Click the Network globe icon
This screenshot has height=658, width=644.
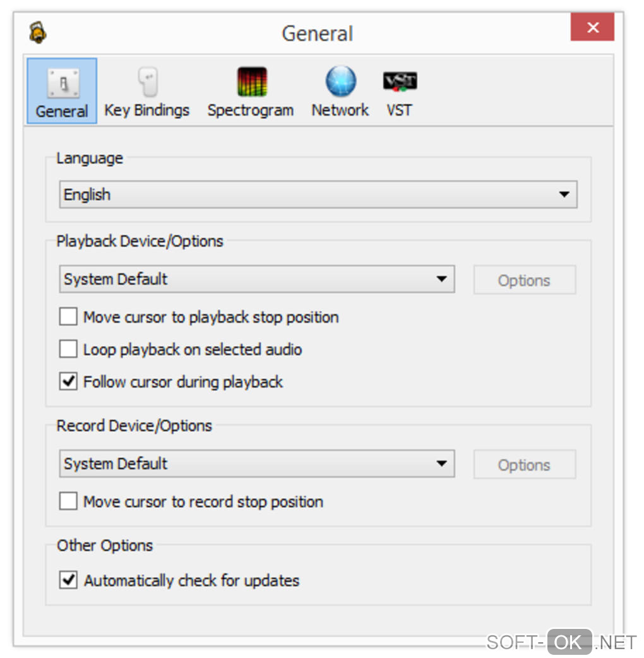[x=340, y=82]
